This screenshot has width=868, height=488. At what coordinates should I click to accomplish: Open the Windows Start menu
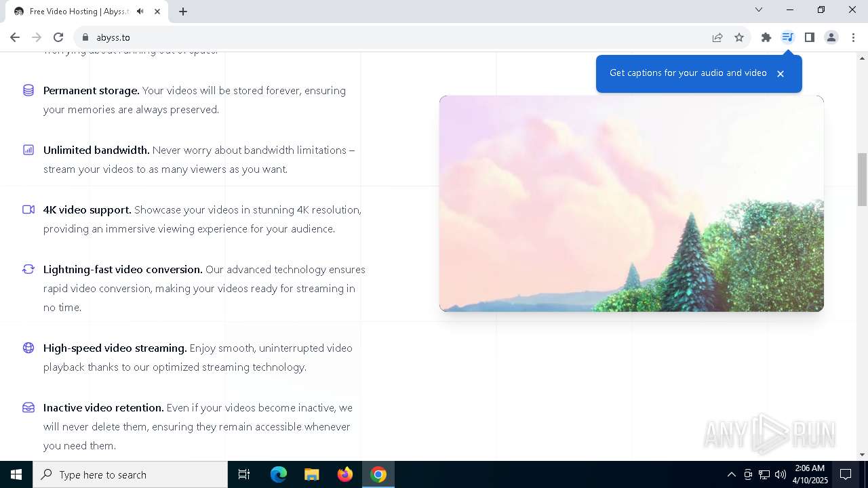[x=16, y=474]
